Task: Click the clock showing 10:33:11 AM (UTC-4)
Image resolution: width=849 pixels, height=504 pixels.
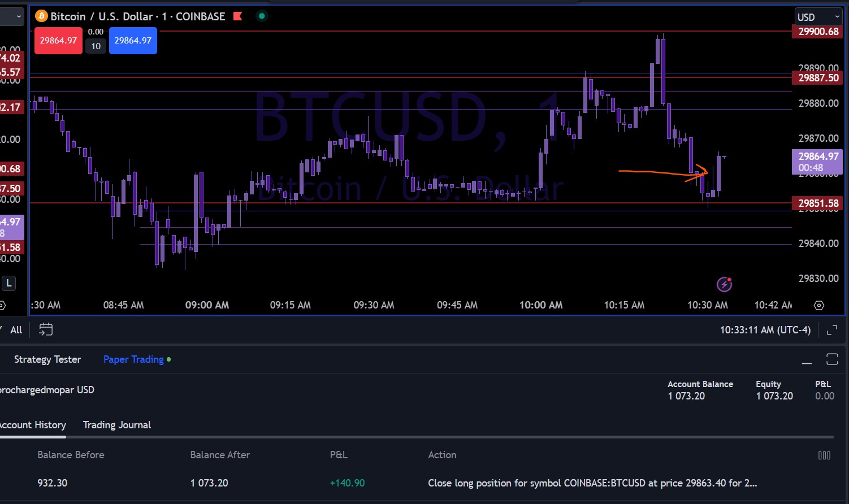Action: point(765,330)
